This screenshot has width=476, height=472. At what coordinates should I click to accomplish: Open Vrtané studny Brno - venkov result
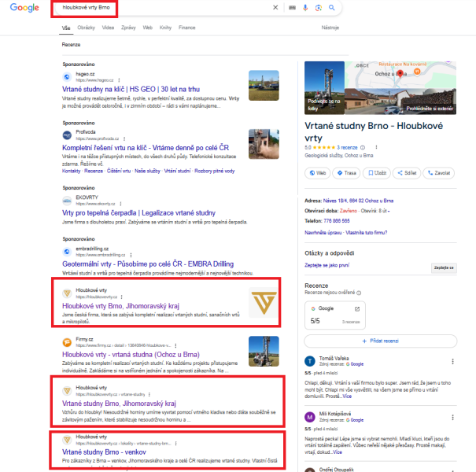pos(104,452)
